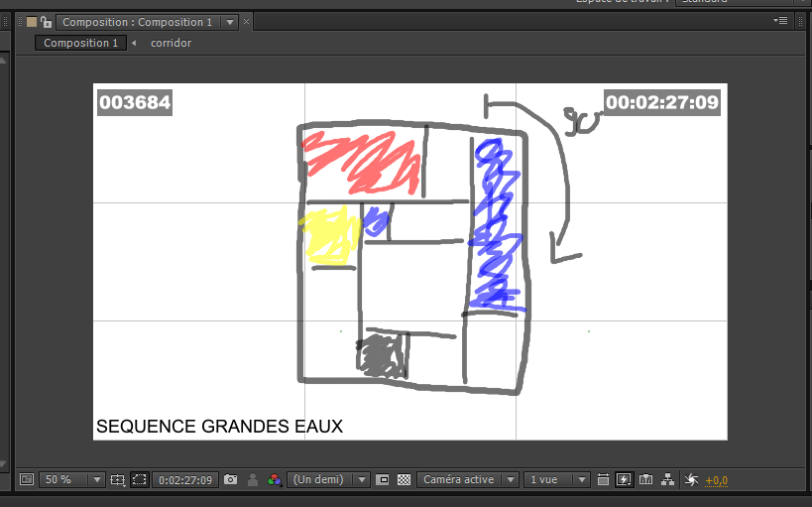This screenshot has height=507, width=812.
Task: Click the 00:02:27:09 timecode overlay
Action: pos(662,102)
